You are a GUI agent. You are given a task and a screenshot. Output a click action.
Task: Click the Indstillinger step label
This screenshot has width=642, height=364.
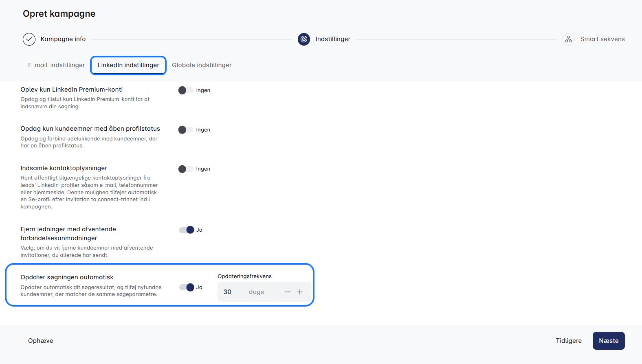point(333,39)
